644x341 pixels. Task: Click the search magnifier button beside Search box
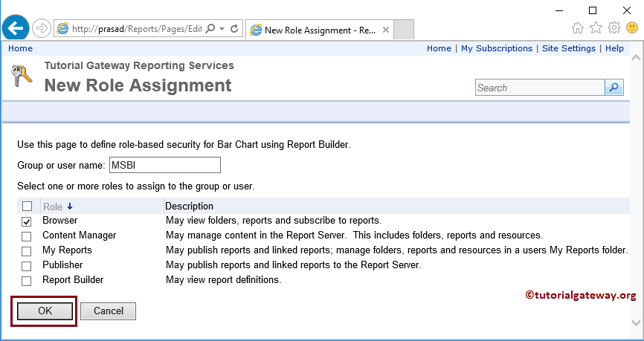tap(614, 88)
